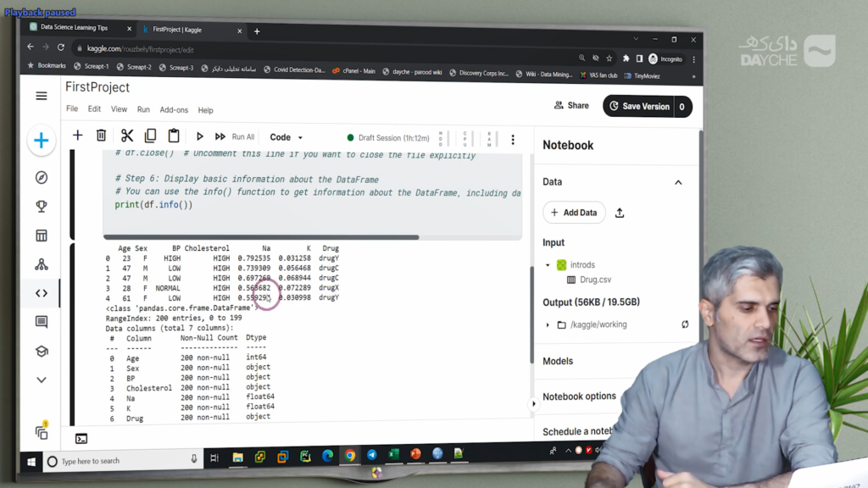Cut the cell using the scissors icon

(x=126, y=136)
